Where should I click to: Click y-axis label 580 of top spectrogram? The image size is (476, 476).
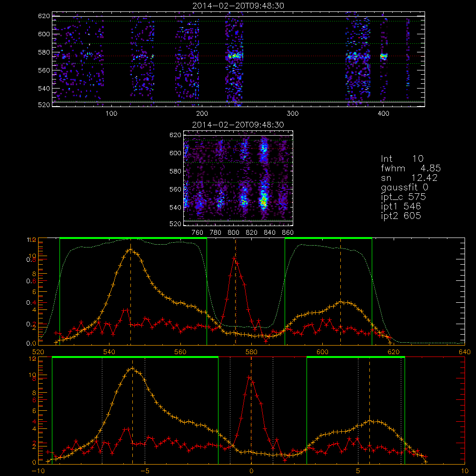pyautogui.click(x=44, y=52)
